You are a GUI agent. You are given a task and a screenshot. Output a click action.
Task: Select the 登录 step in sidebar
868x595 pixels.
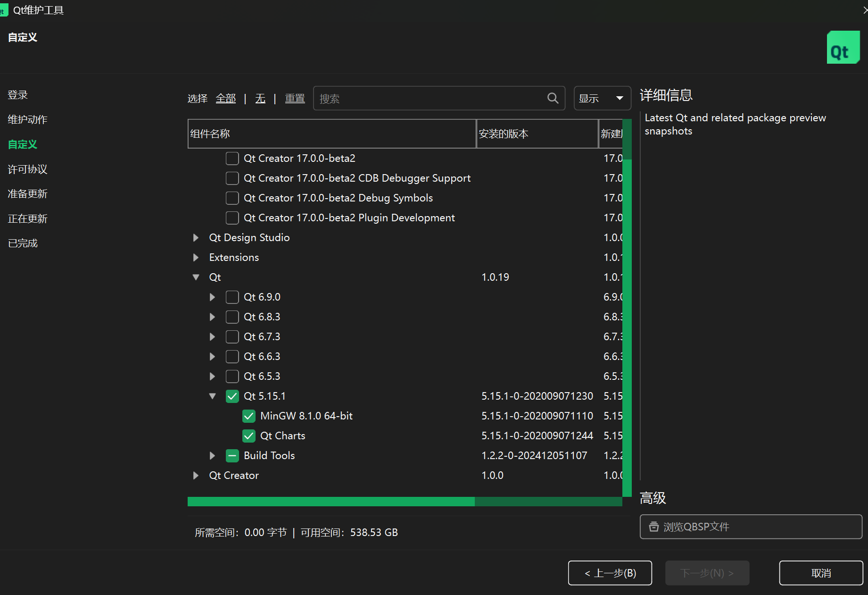click(18, 95)
